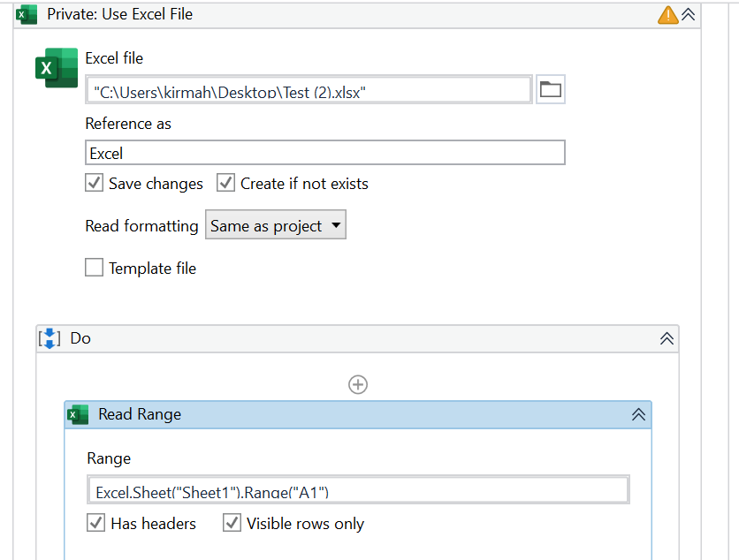The width and height of the screenshot is (739, 560).
Task: Browse for Excel file with folder icon
Action: tap(551, 89)
